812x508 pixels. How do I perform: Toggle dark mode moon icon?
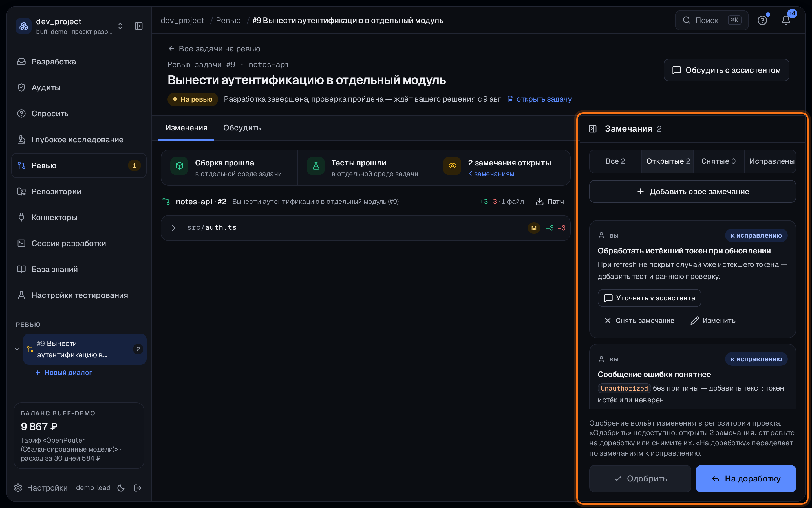(x=121, y=488)
